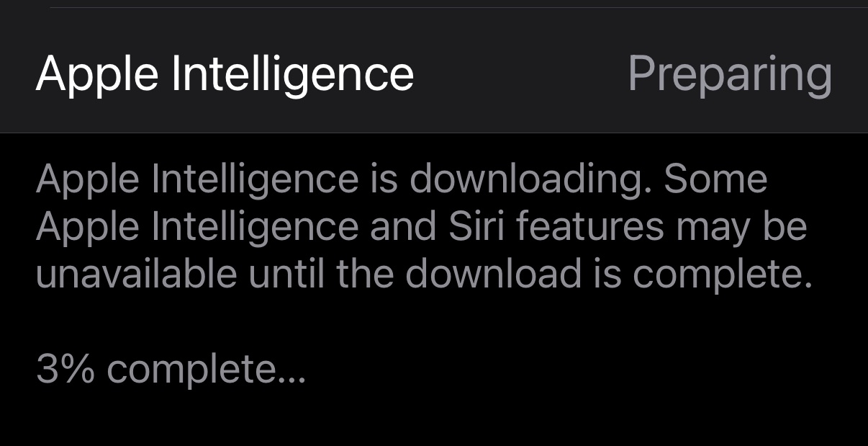Click "Apple Intelligence" starting the second description line

196,227
